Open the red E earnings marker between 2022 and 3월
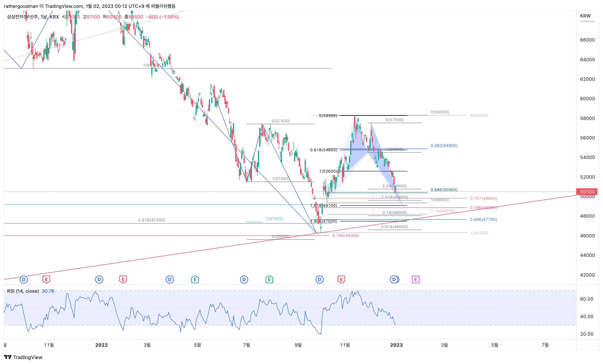The height and width of the screenshot is (364, 603). coord(123,279)
